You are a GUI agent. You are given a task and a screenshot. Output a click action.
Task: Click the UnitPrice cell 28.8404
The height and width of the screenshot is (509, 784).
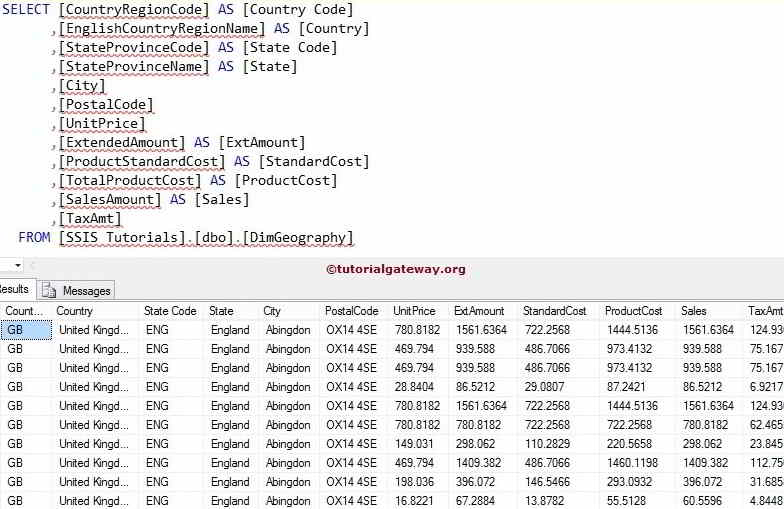414,387
